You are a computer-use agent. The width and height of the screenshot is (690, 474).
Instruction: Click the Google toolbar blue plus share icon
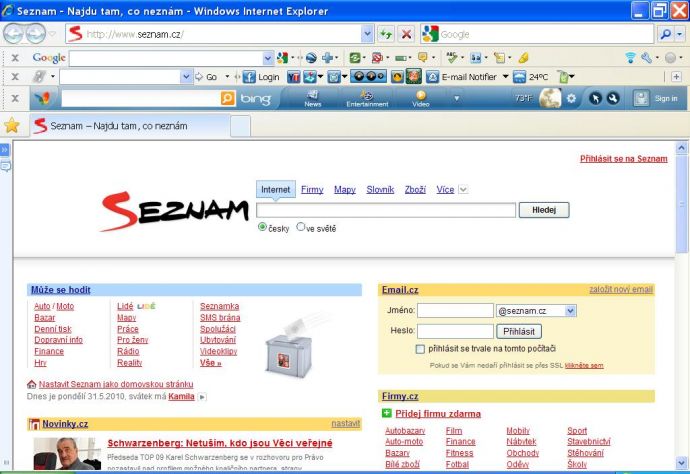(327, 58)
